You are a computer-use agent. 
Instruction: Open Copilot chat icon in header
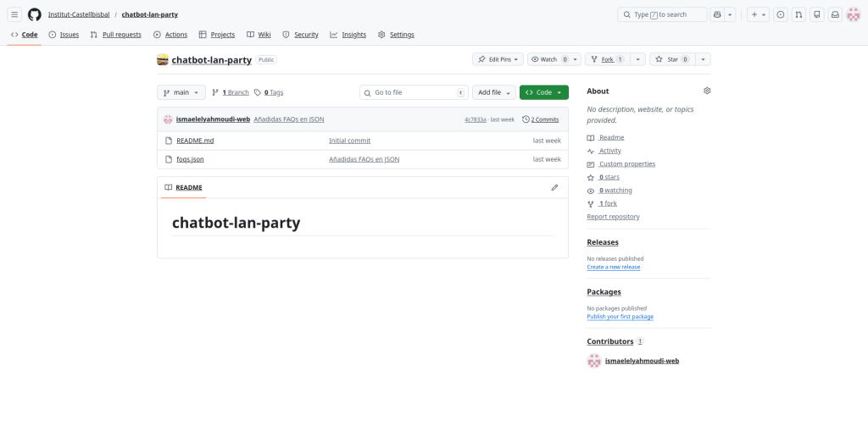click(718, 14)
